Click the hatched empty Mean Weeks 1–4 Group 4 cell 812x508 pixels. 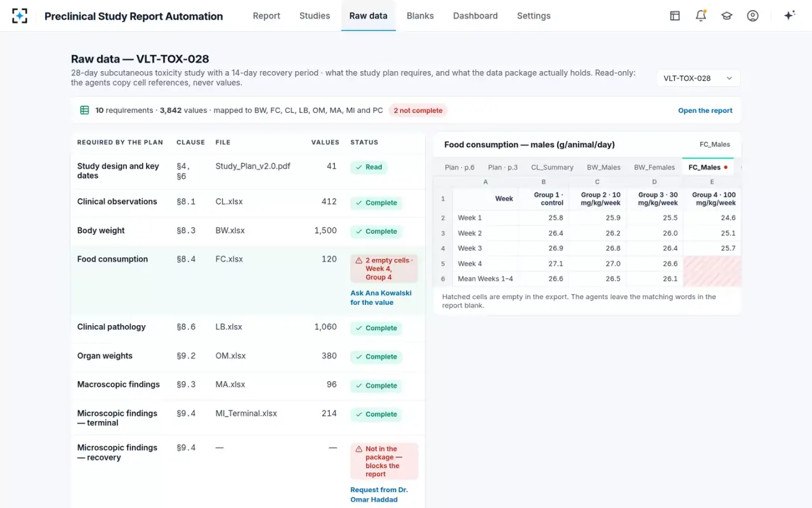712,279
